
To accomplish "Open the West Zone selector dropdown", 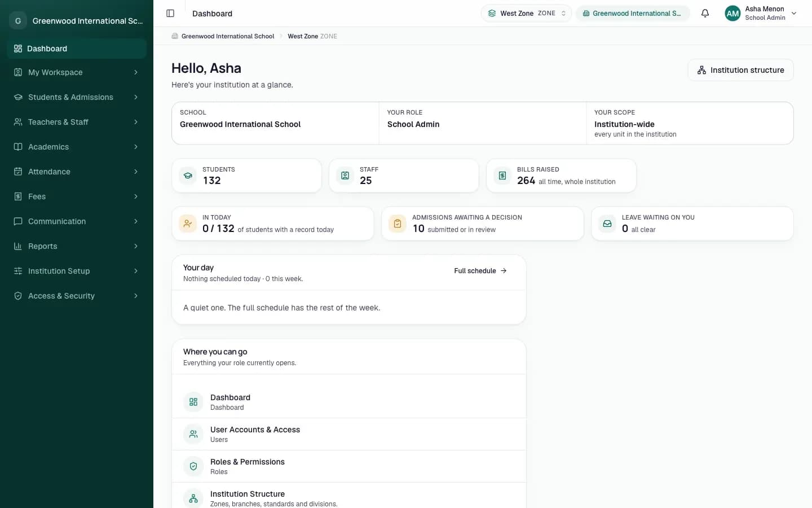I will (x=526, y=14).
